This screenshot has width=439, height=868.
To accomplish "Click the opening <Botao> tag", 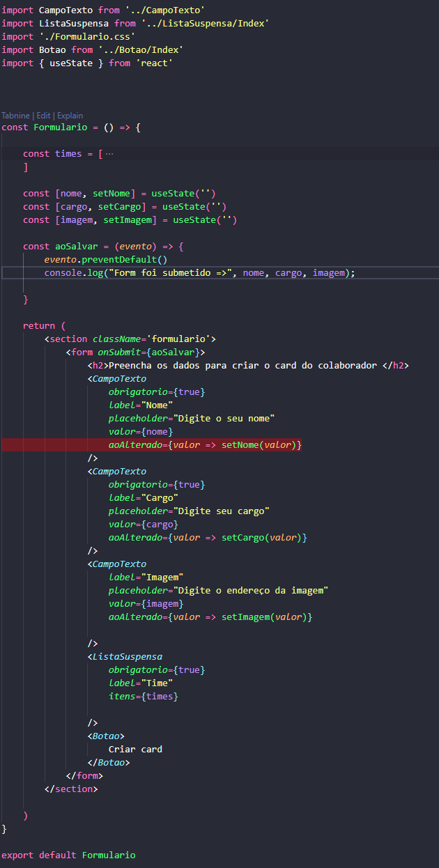I will [106, 736].
